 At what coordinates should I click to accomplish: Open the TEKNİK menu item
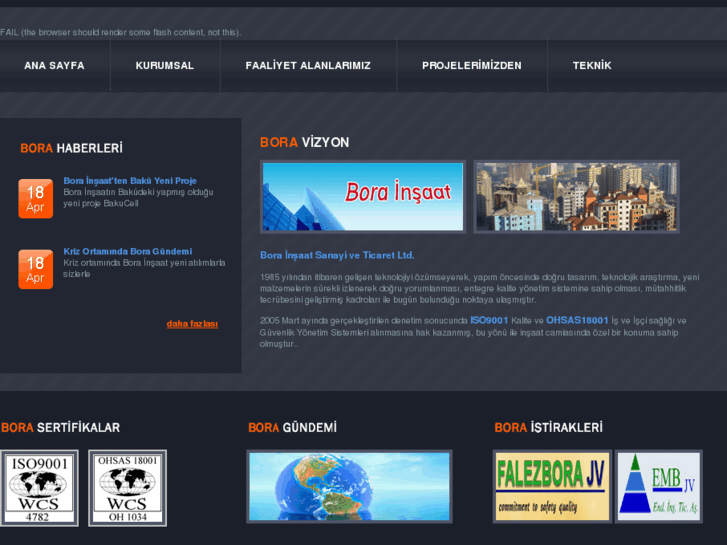point(592,65)
